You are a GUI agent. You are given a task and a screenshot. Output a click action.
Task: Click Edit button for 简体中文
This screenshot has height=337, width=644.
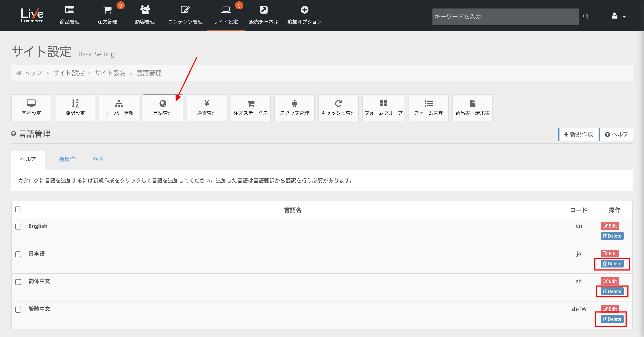(x=610, y=281)
